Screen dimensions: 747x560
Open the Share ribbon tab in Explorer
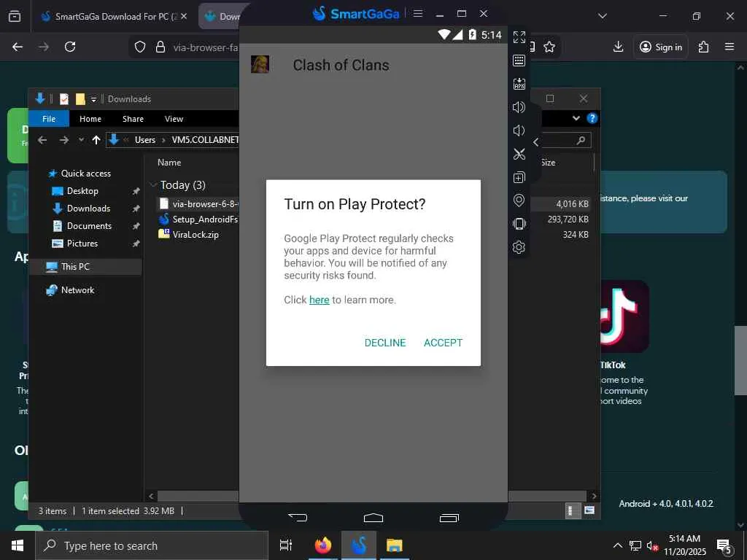[133, 119]
